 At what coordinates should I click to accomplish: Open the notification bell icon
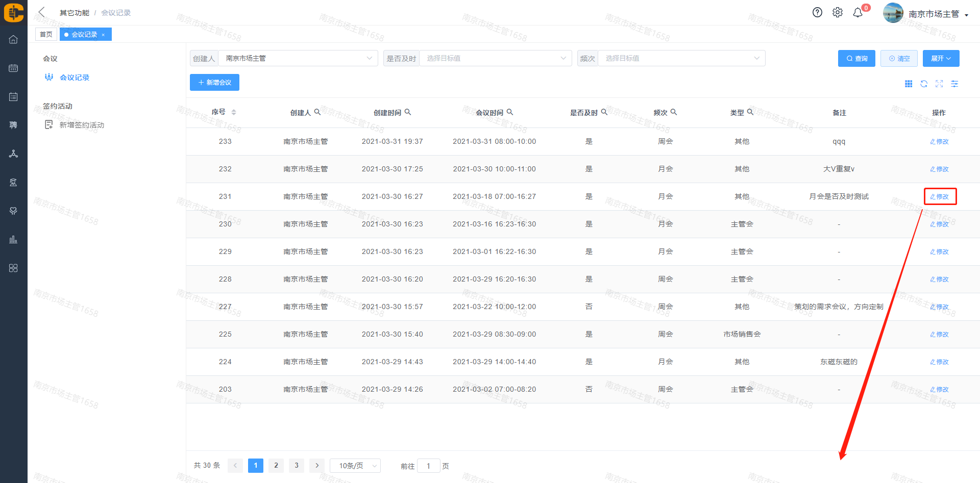pyautogui.click(x=858, y=13)
